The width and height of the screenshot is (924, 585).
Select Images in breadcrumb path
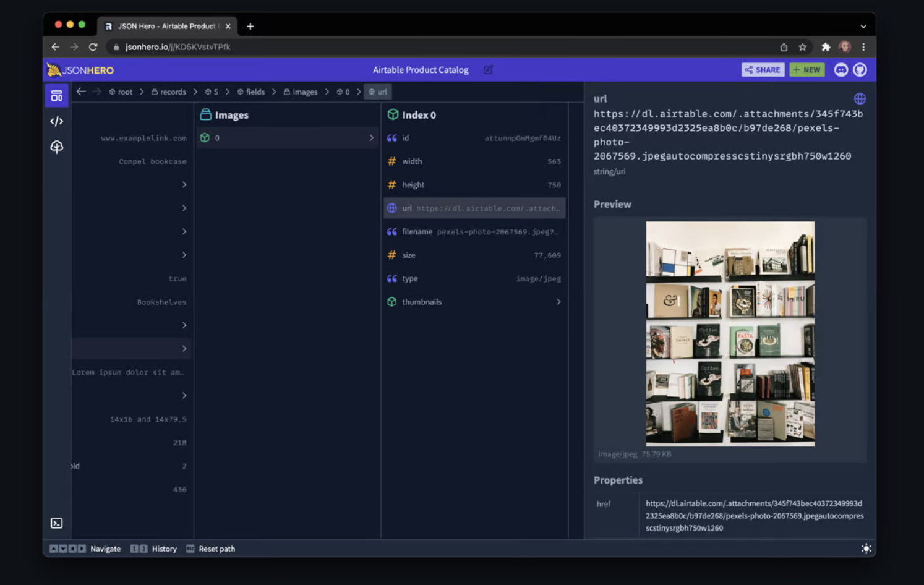pyautogui.click(x=300, y=92)
